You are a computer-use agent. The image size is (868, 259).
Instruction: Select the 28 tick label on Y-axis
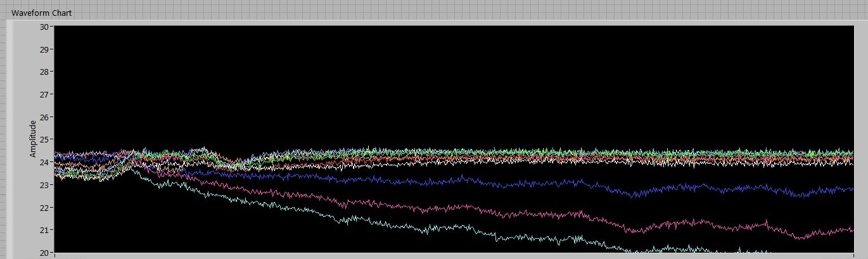44,72
